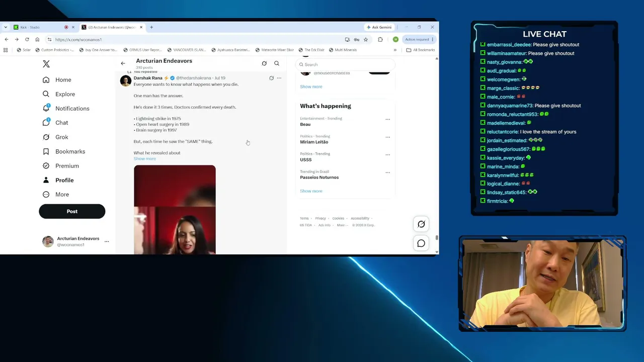Open Darshak Rana's profile avatar
The width and height of the screenshot is (644, 362).
point(126,80)
